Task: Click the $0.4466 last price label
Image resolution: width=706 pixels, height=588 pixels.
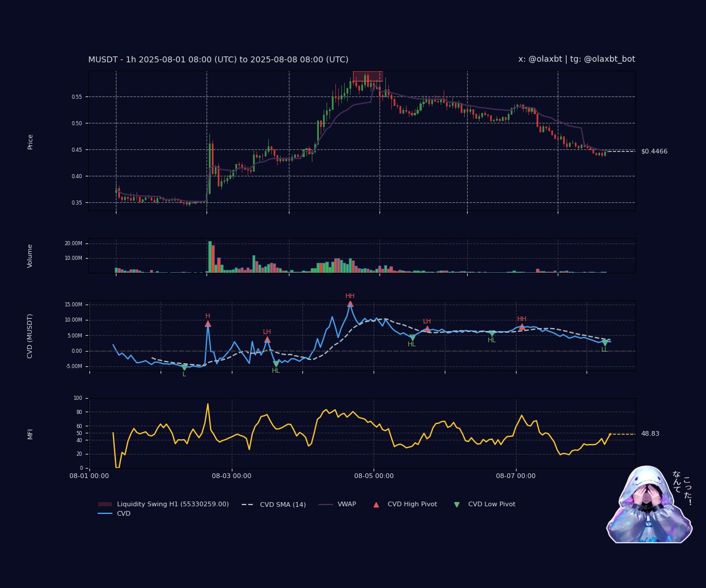Action: point(654,152)
